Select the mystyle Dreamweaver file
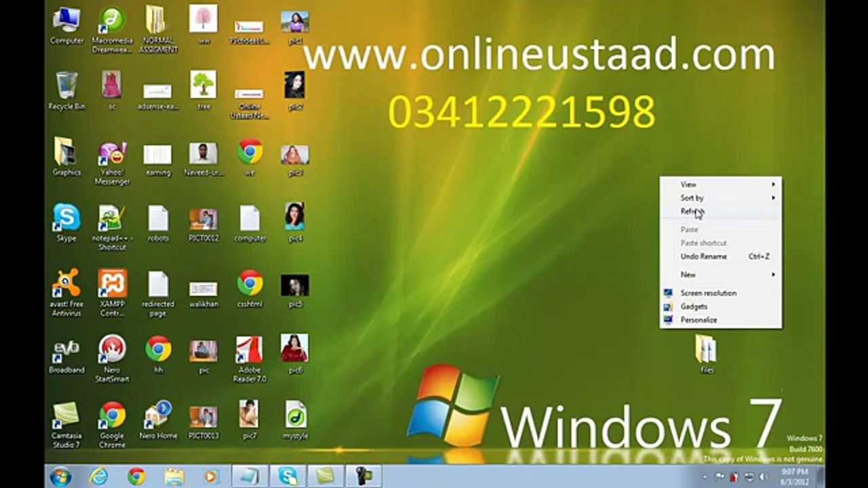 click(295, 420)
